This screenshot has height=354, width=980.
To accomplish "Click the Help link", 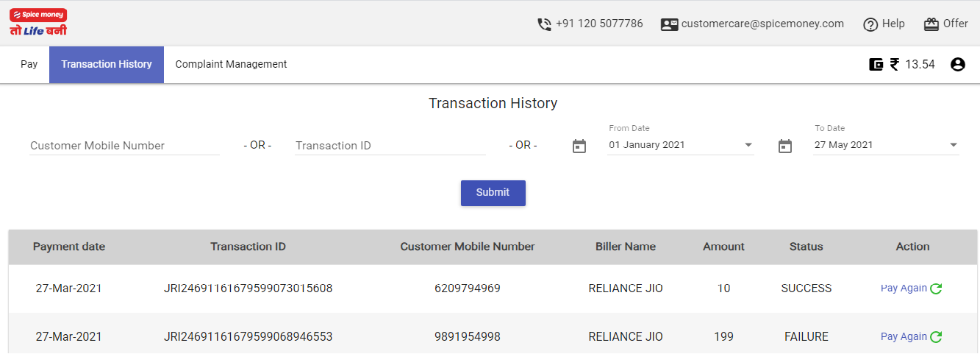I will tap(893, 24).
